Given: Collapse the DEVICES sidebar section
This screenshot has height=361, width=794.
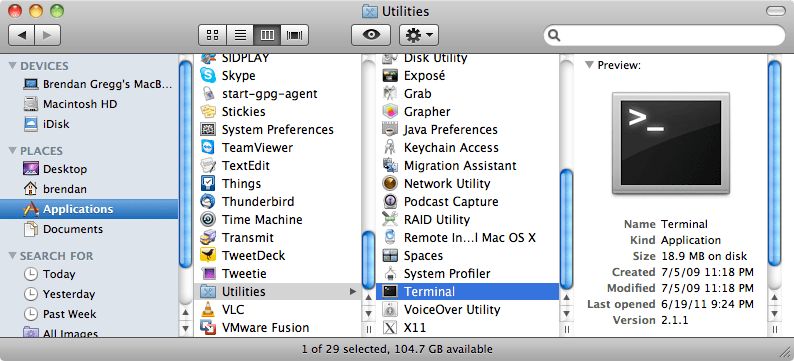Looking at the screenshot, I should (13, 66).
